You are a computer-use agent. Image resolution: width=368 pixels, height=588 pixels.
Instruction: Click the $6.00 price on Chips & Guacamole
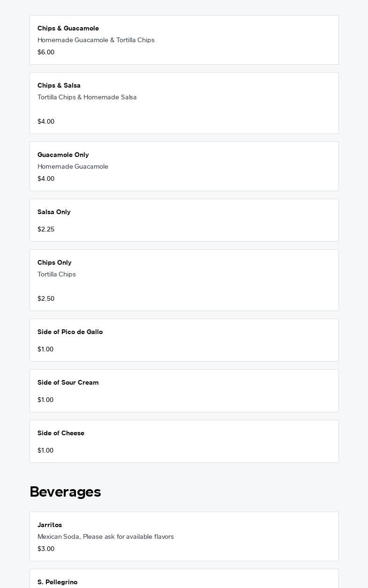coord(46,52)
